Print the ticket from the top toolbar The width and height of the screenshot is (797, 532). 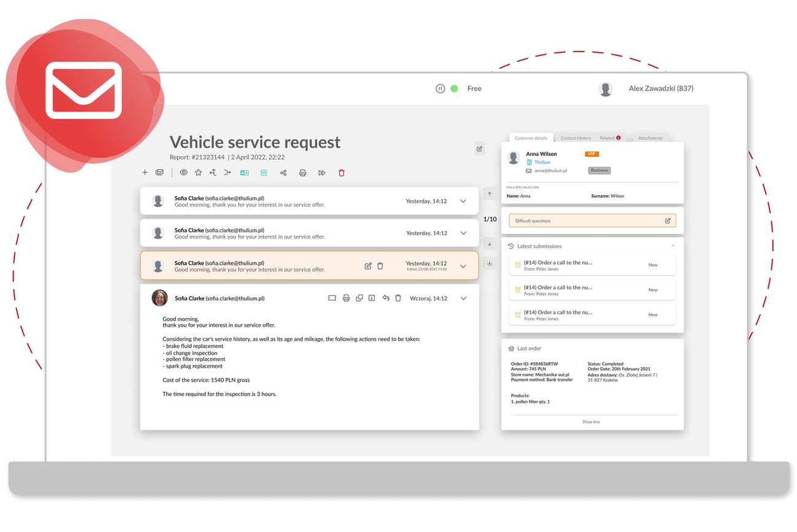(x=302, y=173)
